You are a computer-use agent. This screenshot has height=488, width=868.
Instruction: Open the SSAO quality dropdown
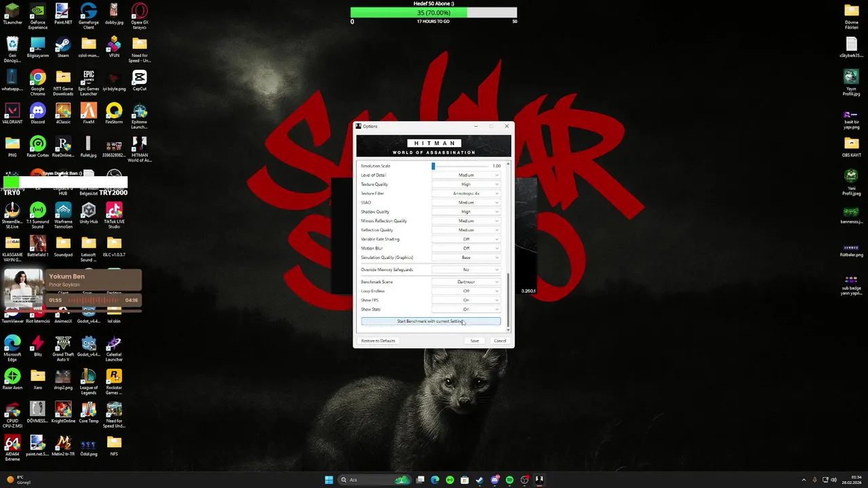click(x=466, y=203)
